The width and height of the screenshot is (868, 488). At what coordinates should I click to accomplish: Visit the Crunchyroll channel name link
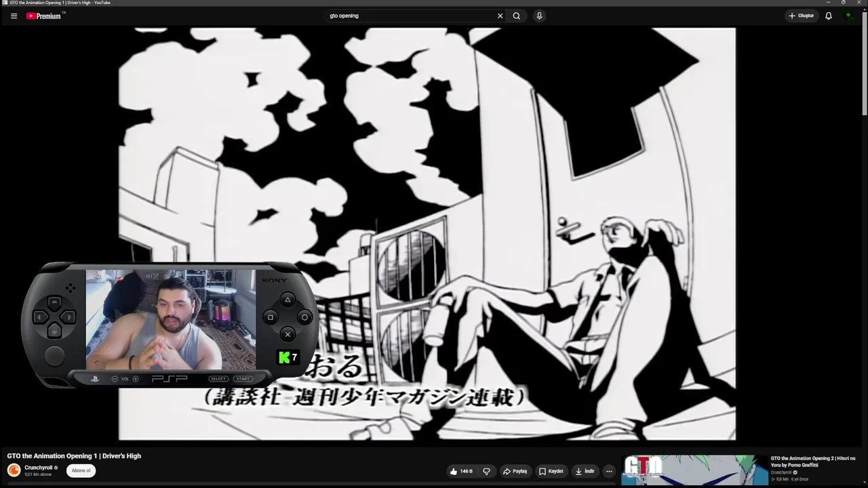(38, 468)
